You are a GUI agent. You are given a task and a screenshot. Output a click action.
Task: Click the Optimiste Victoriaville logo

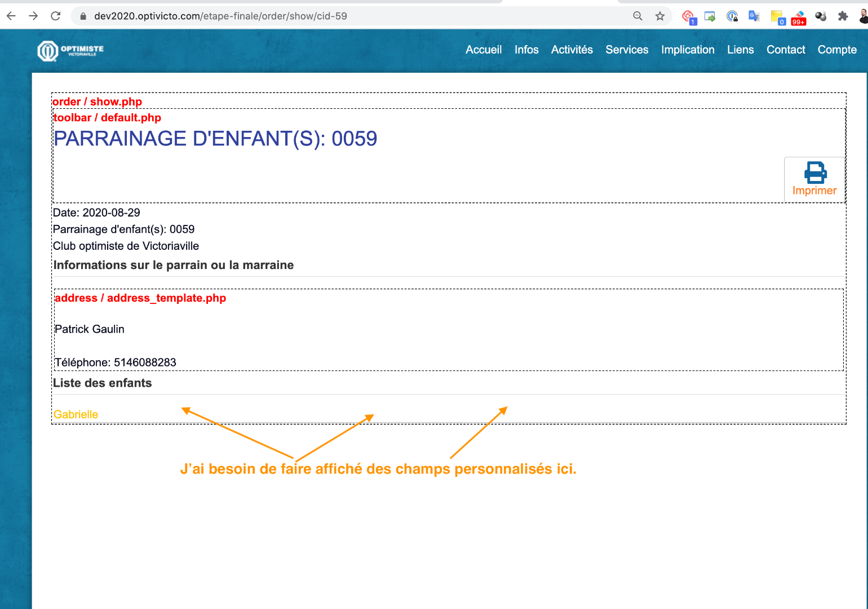(x=70, y=51)
